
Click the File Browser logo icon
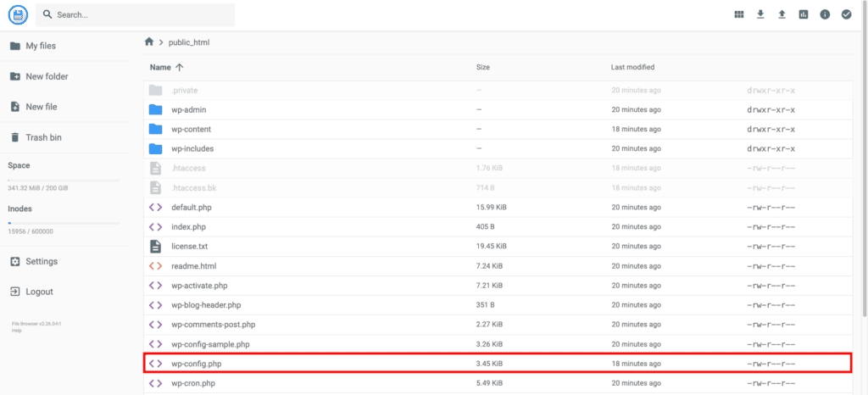[x=19, y=15]
